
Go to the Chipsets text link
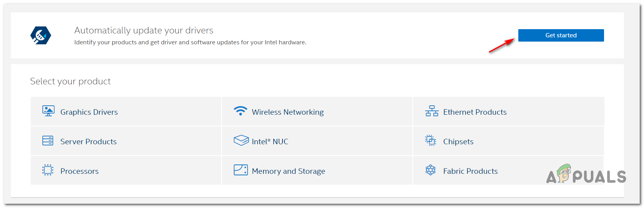coord(458,142)
